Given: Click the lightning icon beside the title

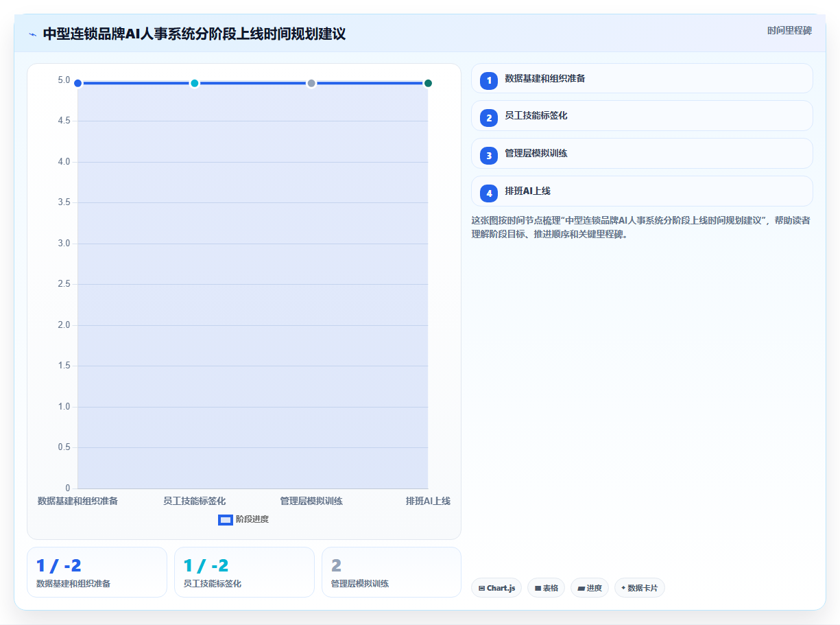Looking at the screenshot, I should pos(33,34).
